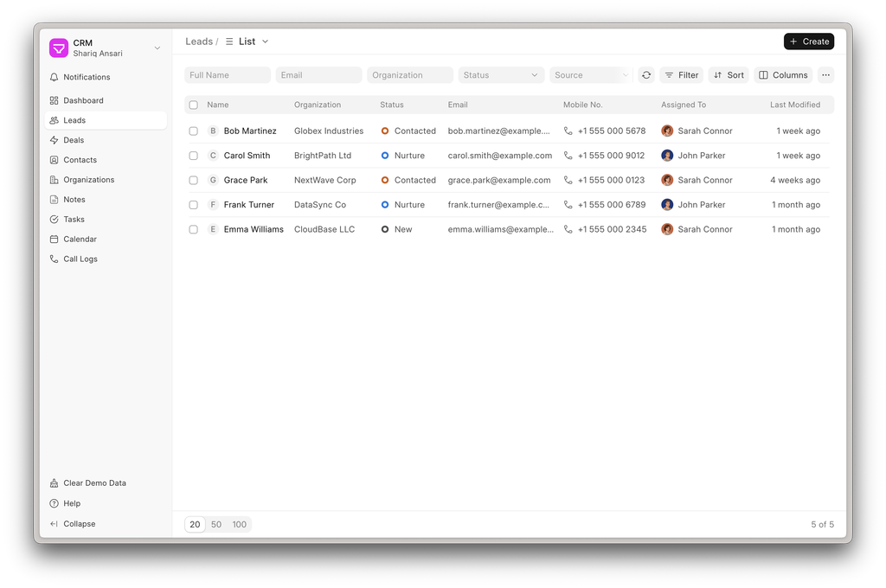Click the Full Name filter field
Screen dimensions: 886x588
pos(228,75)
